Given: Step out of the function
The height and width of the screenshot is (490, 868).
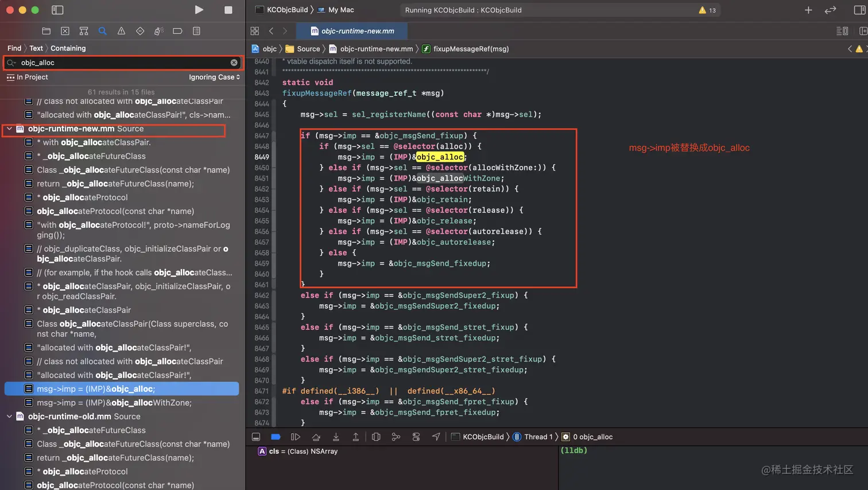Looking at the screenshot, I should [356, 437].
